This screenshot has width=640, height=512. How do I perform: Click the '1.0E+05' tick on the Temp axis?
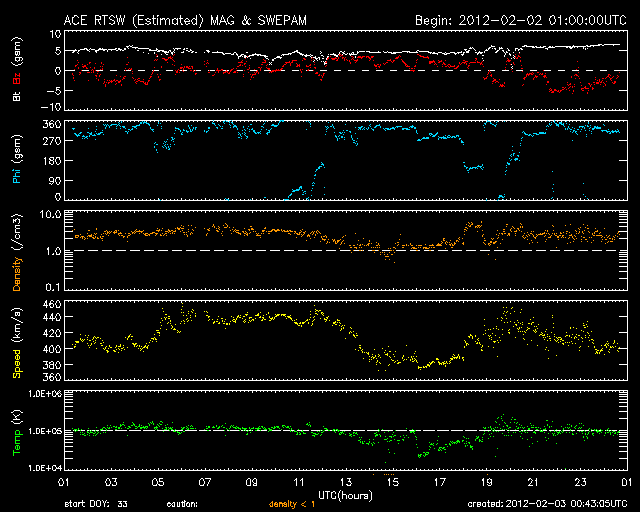pyautogui.click(x=45, y=431)
